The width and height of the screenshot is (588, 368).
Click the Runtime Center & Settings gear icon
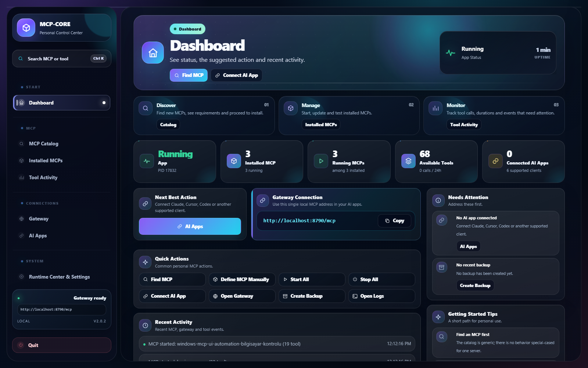(x=21, y=277)
